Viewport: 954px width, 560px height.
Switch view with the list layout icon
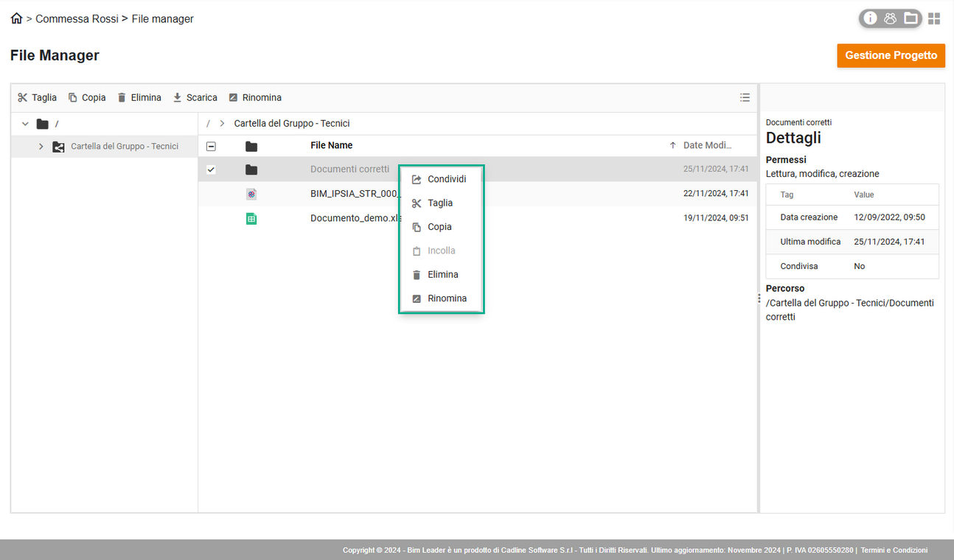click(x=745, y=97)
